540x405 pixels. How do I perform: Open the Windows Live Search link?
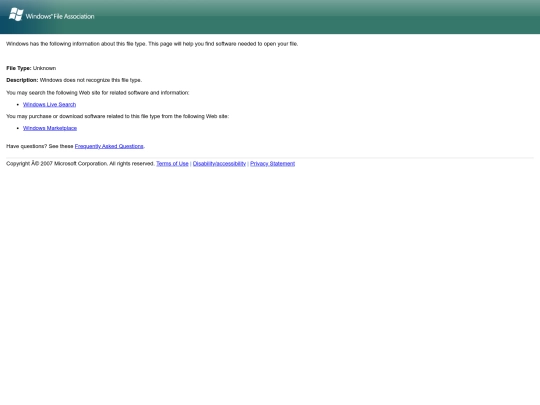click(50, 104)
